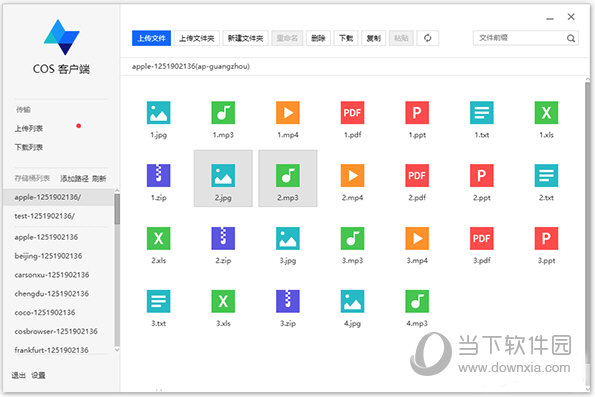Select the 1.txt text file icon
Screen dimensions: 595x397
(482, 113)
